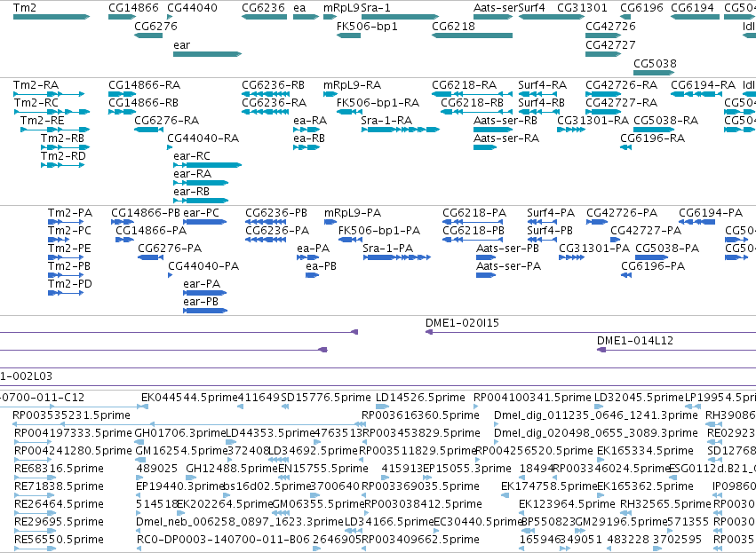Viewport: 756px width, 553px height.
Task: Click the ear-RC transcript
Action: coord(207,165)
